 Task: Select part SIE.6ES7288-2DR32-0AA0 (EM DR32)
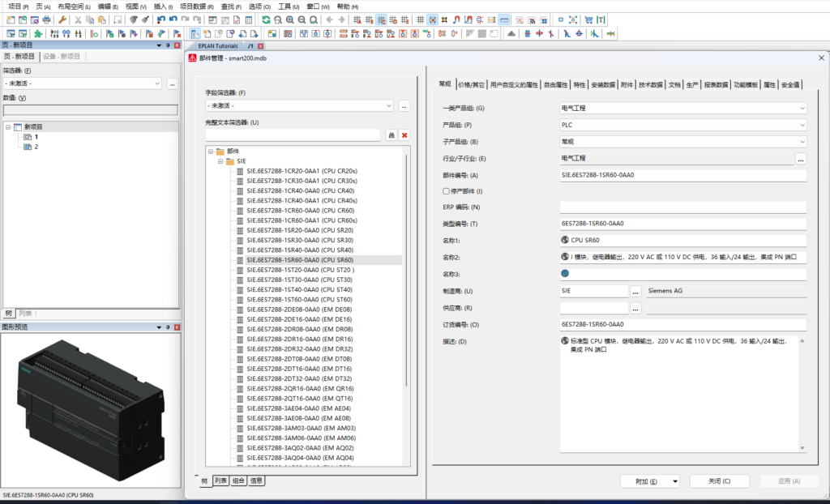299,349
